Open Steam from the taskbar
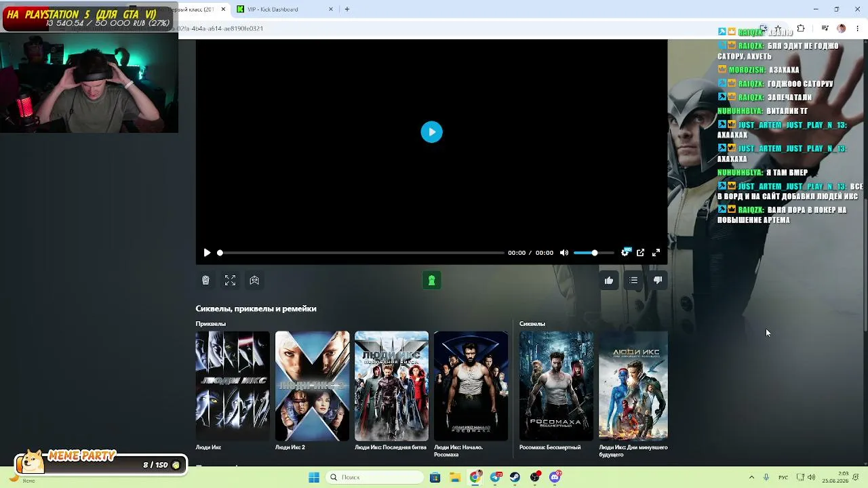Viewport: 868px width, 488px height. click(515, 477)
